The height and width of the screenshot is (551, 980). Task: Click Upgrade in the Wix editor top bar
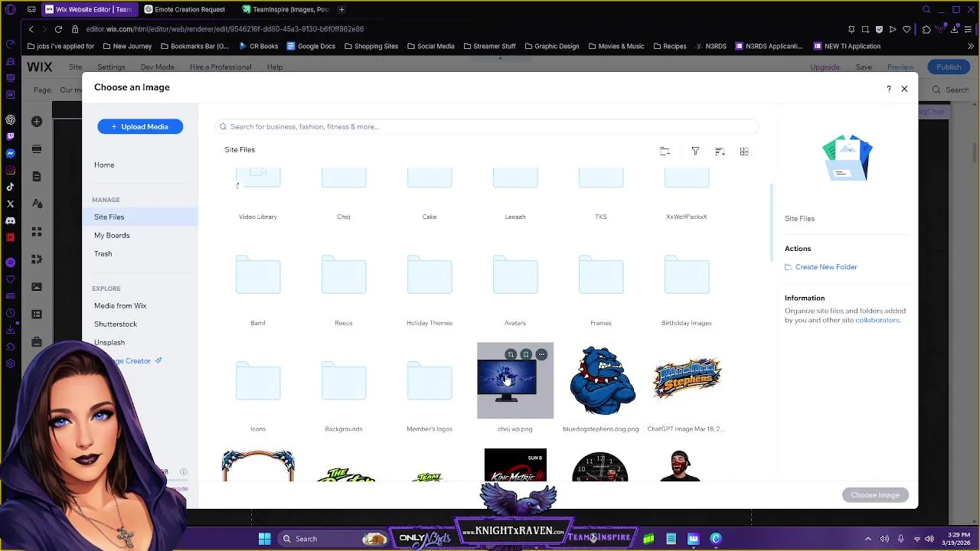tap(825, 67)
